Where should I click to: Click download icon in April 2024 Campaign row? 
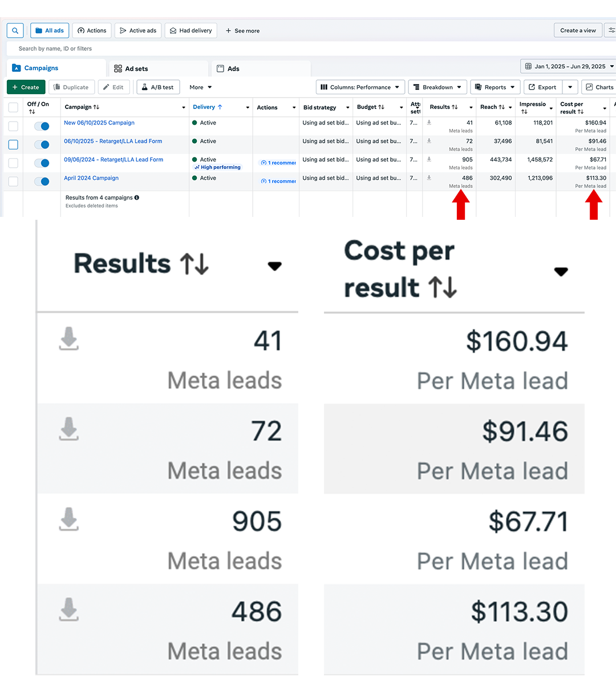(x=429, y=178)
